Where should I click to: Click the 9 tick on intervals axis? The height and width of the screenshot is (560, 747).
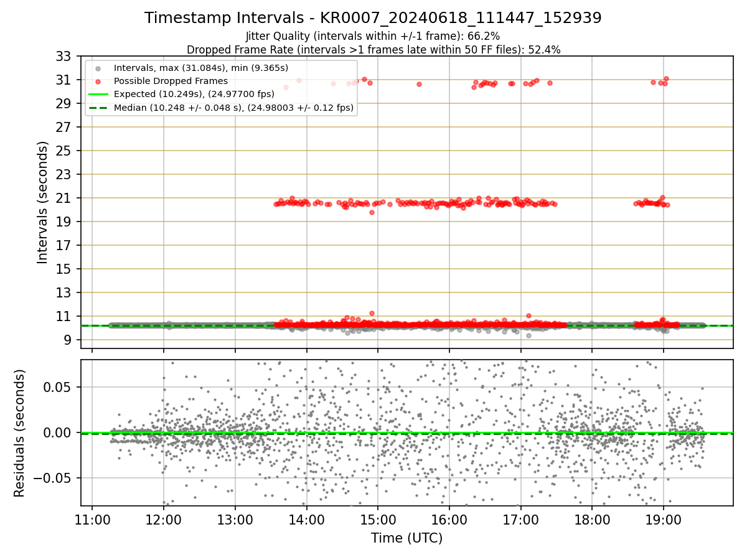(x=68, y=340)
